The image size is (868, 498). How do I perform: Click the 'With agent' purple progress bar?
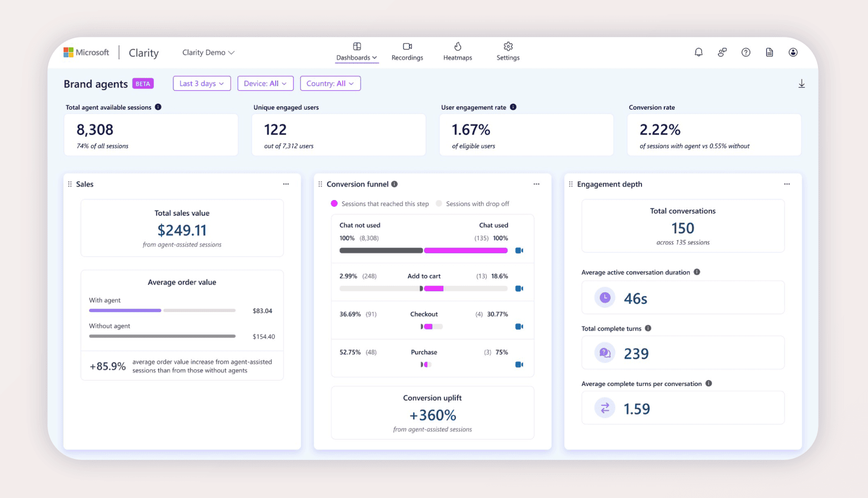125,310
